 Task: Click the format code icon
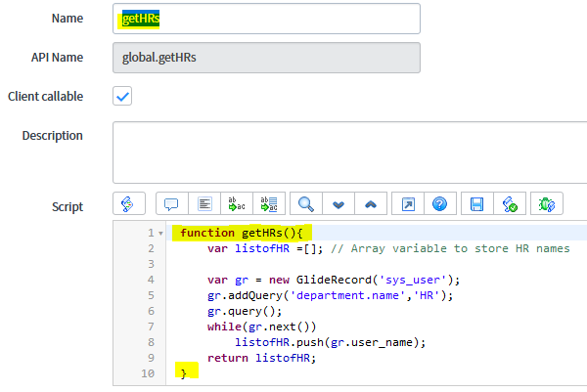(204, 204)
